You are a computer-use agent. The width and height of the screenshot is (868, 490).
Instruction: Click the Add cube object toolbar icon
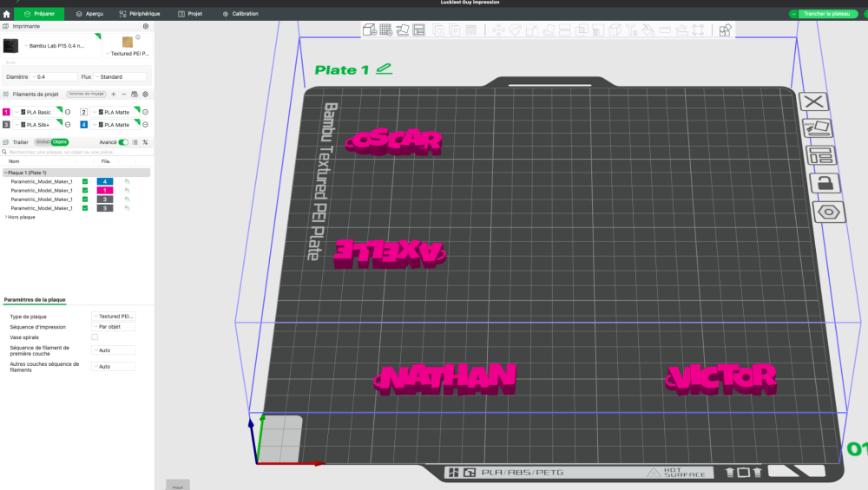(x=369, y=29)
